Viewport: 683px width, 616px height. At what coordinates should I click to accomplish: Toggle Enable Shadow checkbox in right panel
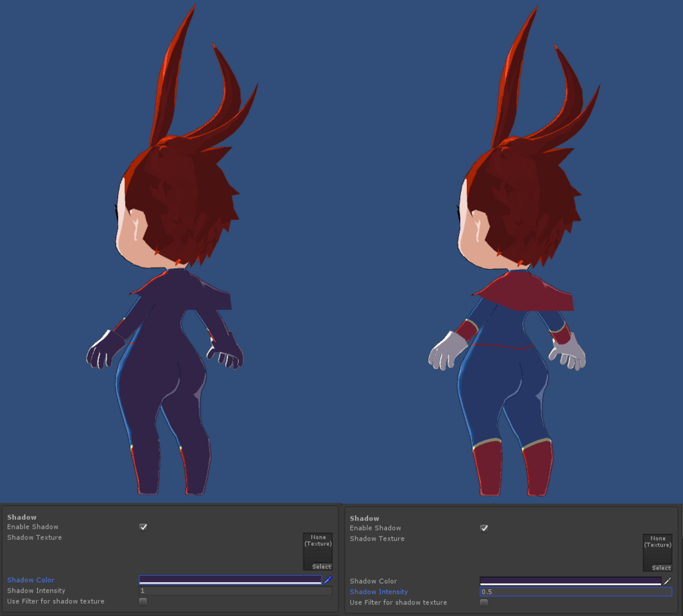point(484,528)
